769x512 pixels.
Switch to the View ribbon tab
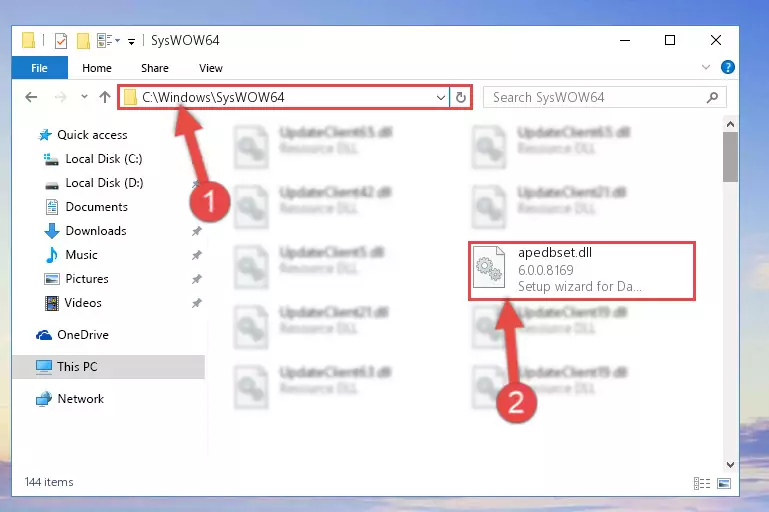pyautogui.click(x=211, y=68)
